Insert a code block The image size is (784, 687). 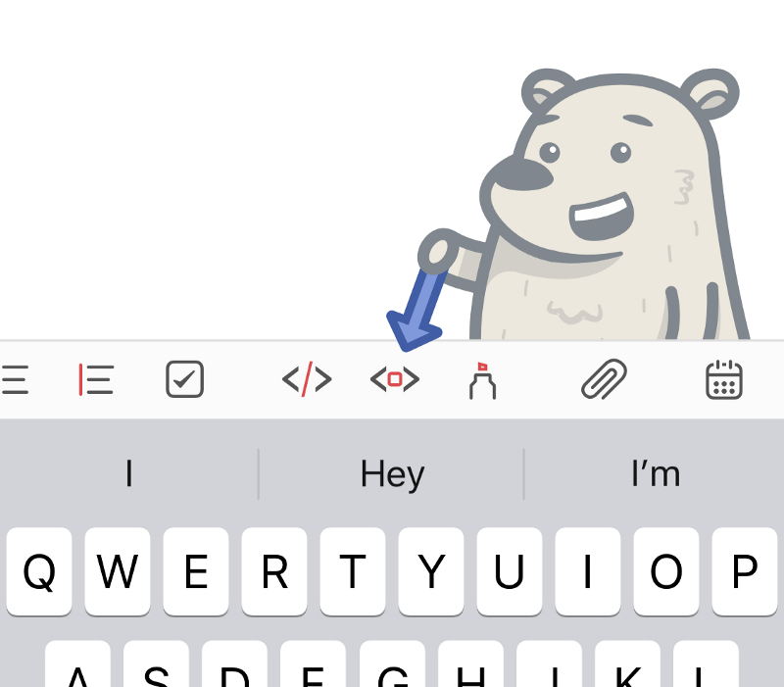click(395, 379)
